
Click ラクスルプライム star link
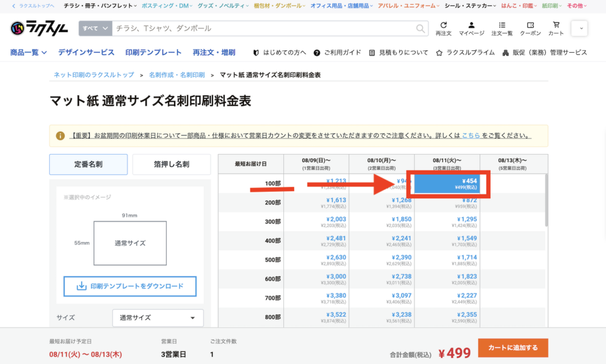[x=465, y=53]
